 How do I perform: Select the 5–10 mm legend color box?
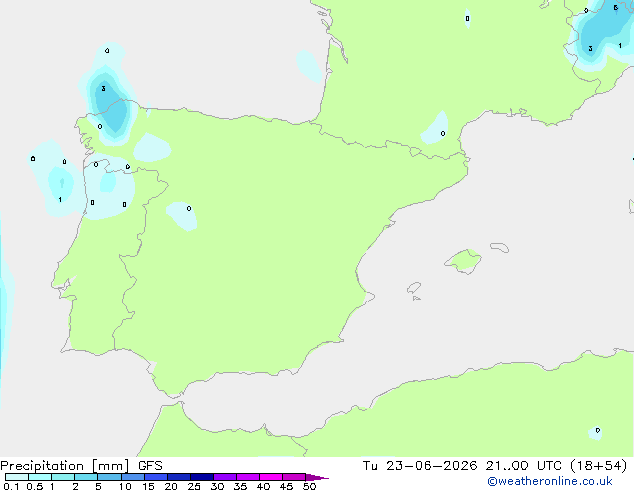(109, 477)
